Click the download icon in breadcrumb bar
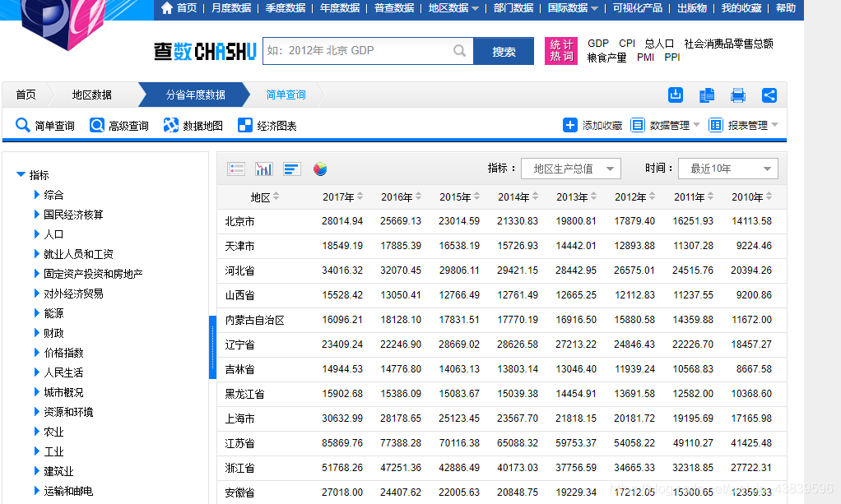 (x=676, y=95)
